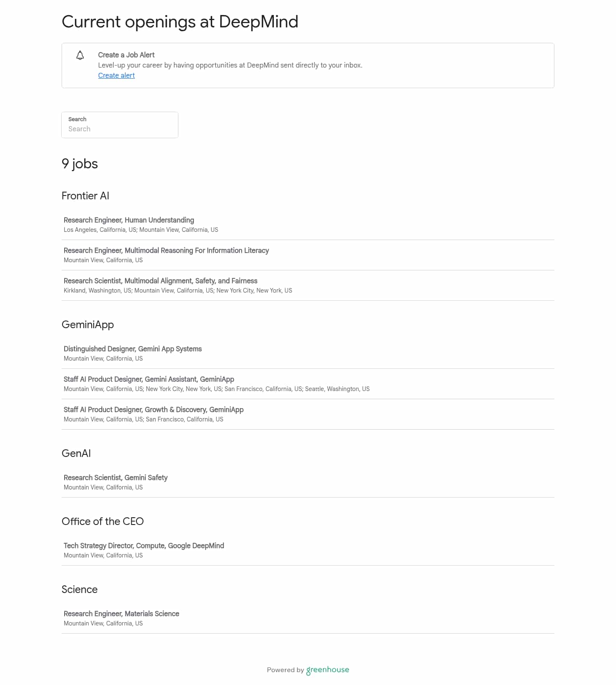Screen dimensions: 616x685
Task: Click the Frontier AI department heading
Action: coord(85,196)
